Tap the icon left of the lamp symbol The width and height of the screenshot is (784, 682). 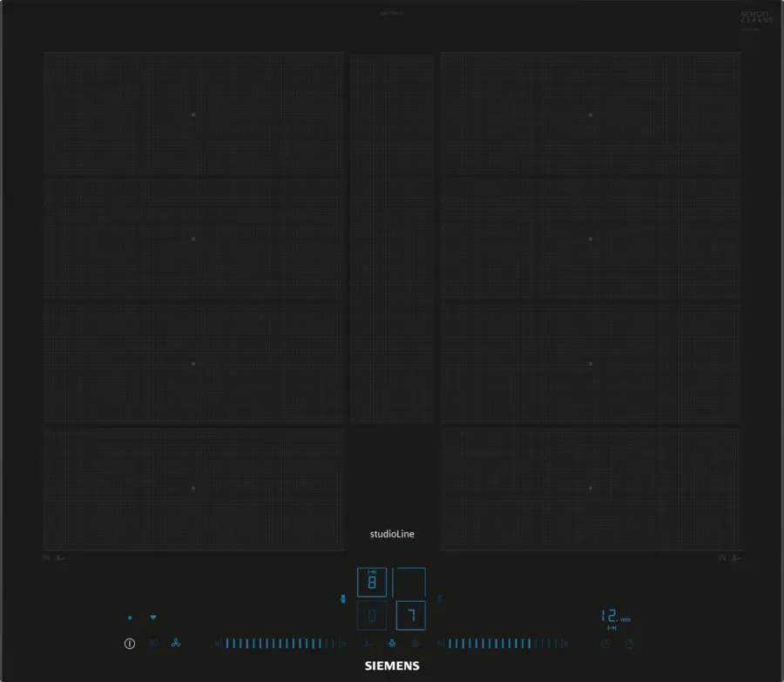click(368, 644)
